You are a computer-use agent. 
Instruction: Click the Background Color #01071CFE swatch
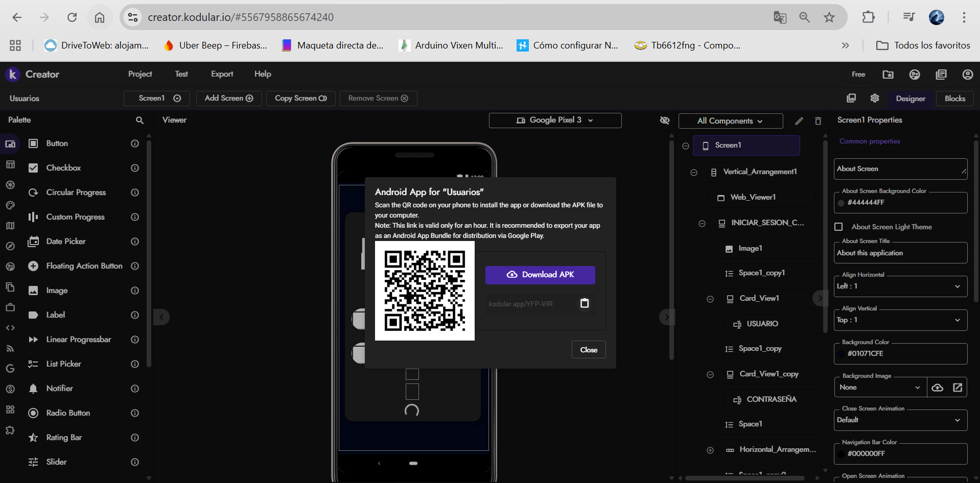coord(841,354)
